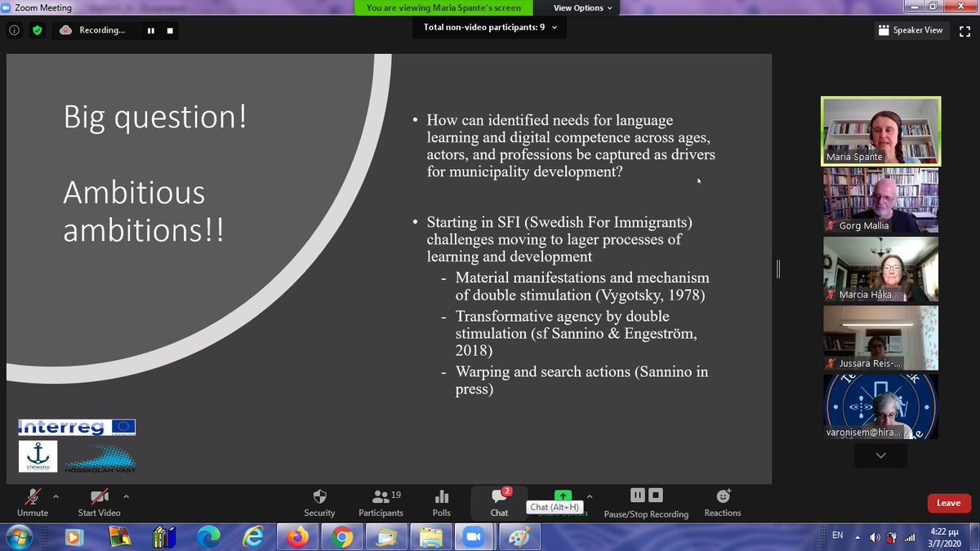Viewport: 980px width, 551px height.
Task: Click the green encryption shield icon
Action: click(x=37, y=30)
